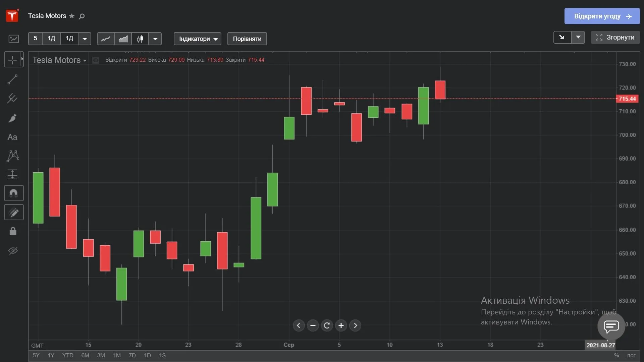Image resolution: width=644 pixels, height=362 pixels.
Task: Click the Порівняти button
Action: click(x=247, y=39)
